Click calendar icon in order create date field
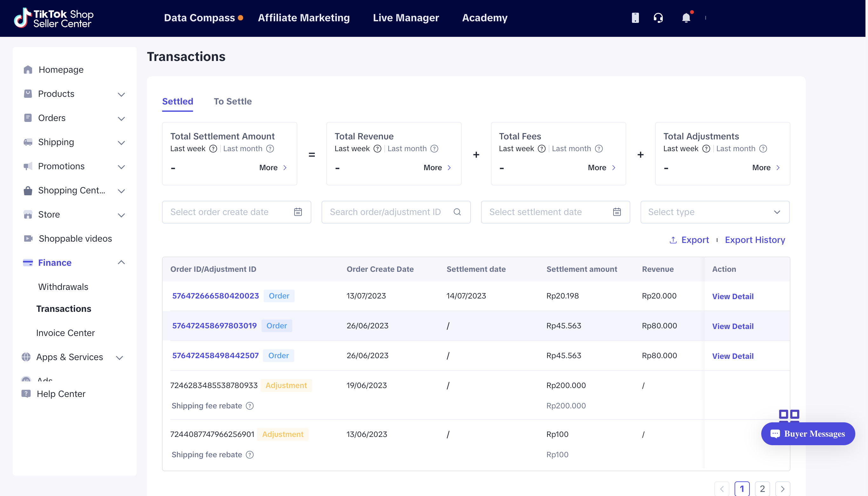Viewport: 868px width, 496px height. (x=298, y=212)
